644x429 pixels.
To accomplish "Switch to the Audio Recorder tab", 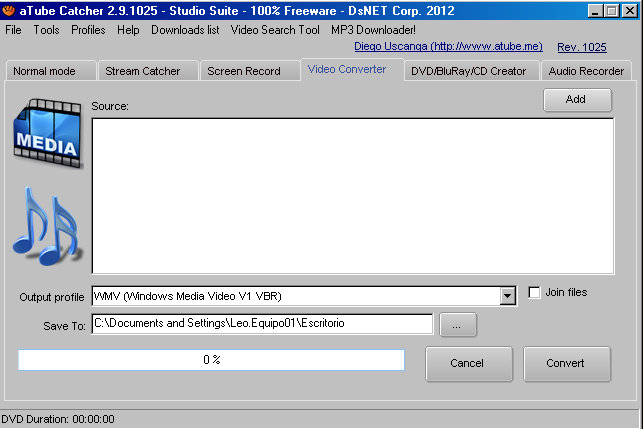I will click(586, 71).
